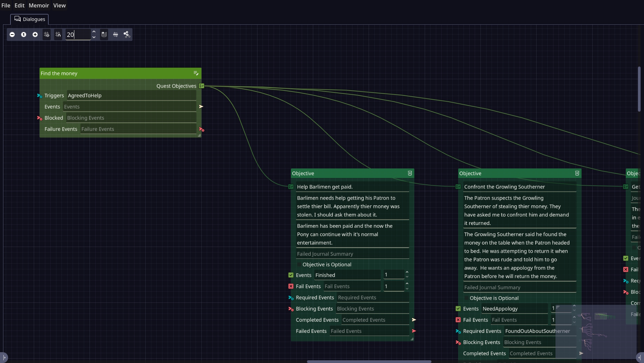Viewport: 644px width, 363px height.
Task: Uncheck the Events checkbox beside Finished
Action: tap(291, 275)
